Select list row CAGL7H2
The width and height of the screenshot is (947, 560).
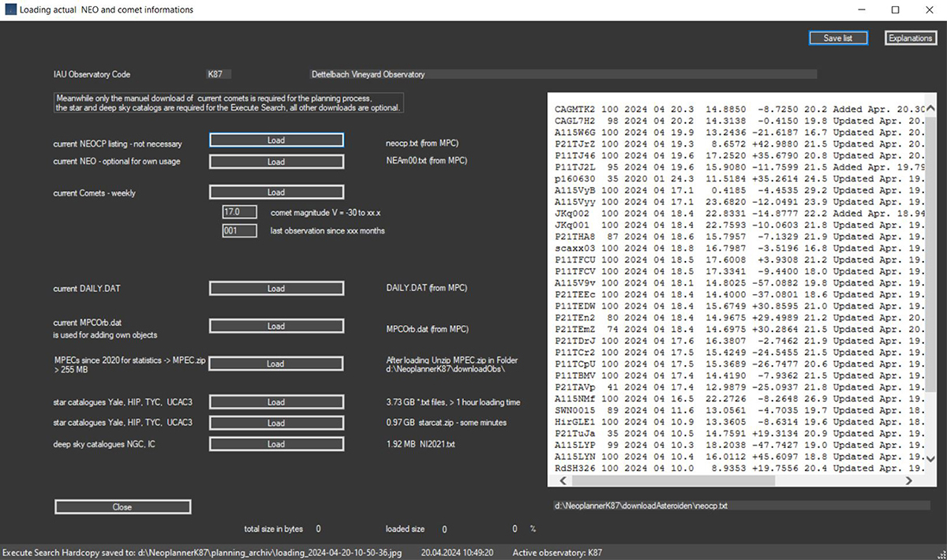point(740,121)
